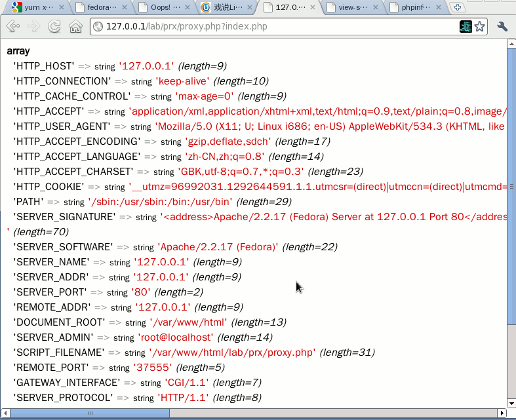The width and height of the screenshot is (516, 420).
Task: Click the 'CGI/1.1' value
Action: pyautogui.click(x=187, y=383)
